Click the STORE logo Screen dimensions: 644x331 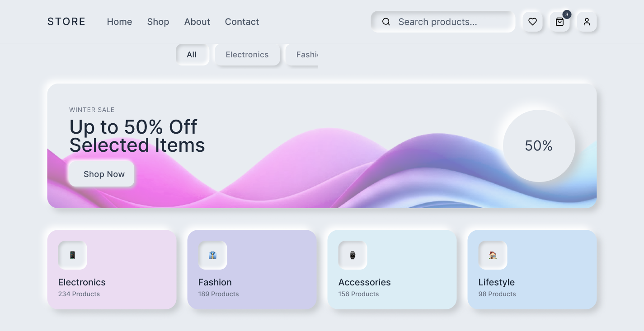pos(66,22)
